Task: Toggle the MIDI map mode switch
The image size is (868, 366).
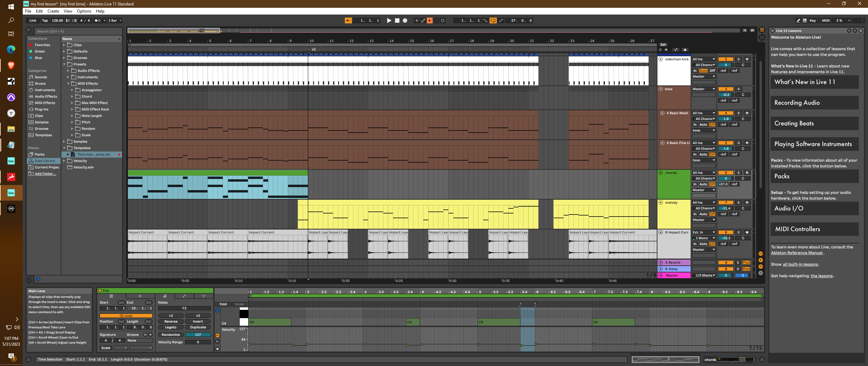Action: point(826,21)
